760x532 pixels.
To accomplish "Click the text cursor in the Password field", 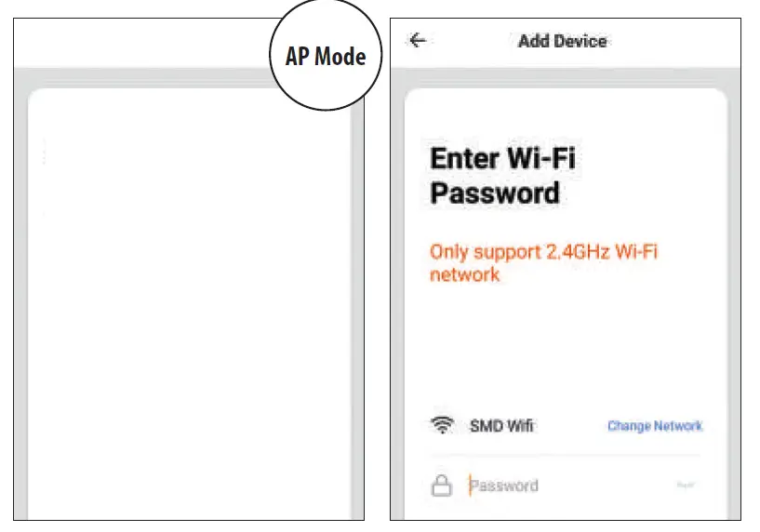I will 471,485.
